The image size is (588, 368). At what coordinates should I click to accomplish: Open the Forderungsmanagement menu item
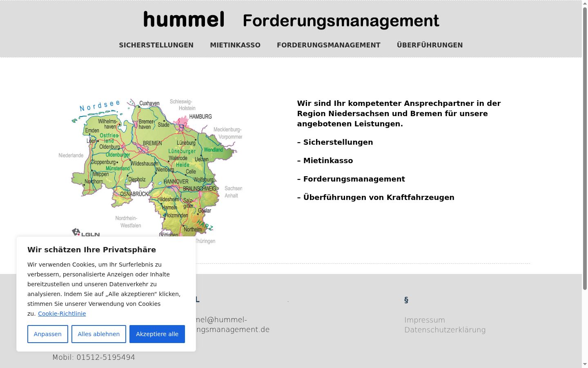(x=329, y=45)
